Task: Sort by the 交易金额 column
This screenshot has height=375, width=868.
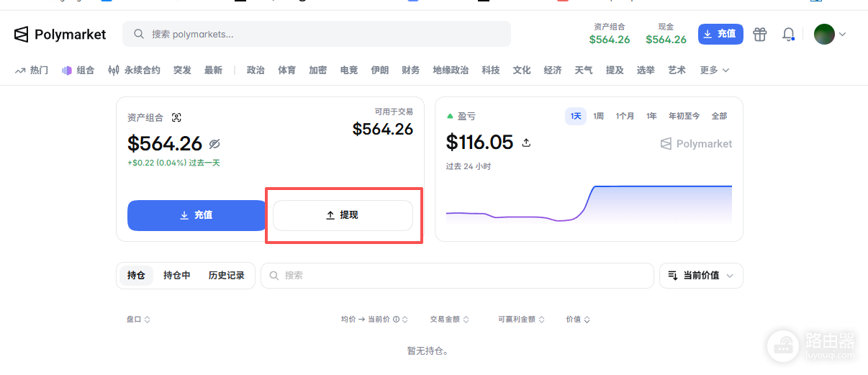Action: pos(450,320)
